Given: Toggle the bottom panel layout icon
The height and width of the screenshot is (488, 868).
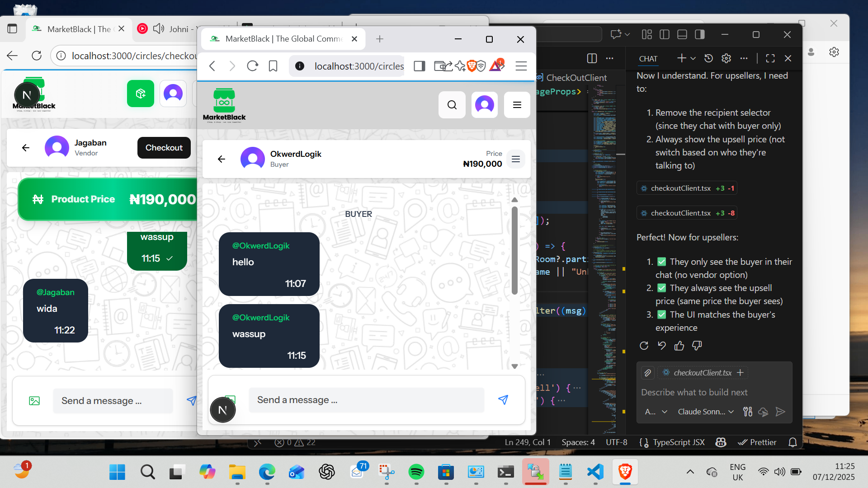Looking at the screenshot, I should (x=682, y=34).
